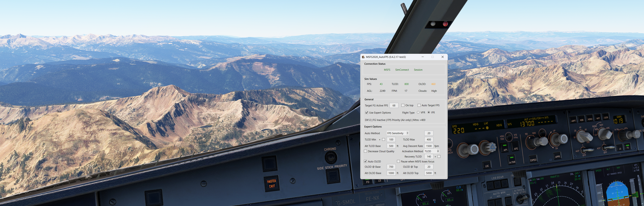This screenshot has height=206, width=644.
Task: Click the Alt OLOD Top field
Action: [429, 173]
